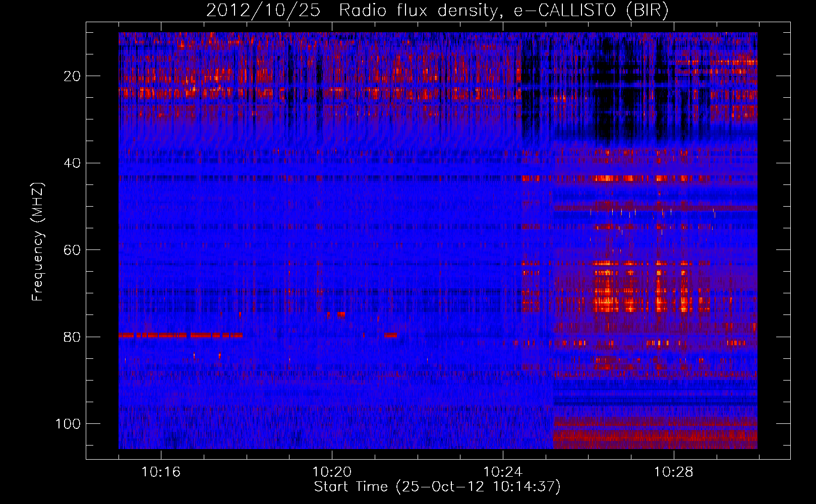Click the plot title '2012/10/25 Radio flux density, e-CALLISTO (BIR)'
This screenshot has height=504, width=816.
437,11
